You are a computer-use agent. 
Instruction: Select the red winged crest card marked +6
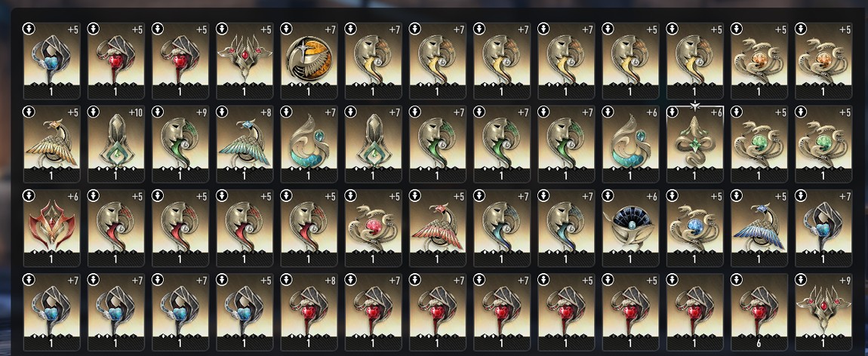point(51,228)
